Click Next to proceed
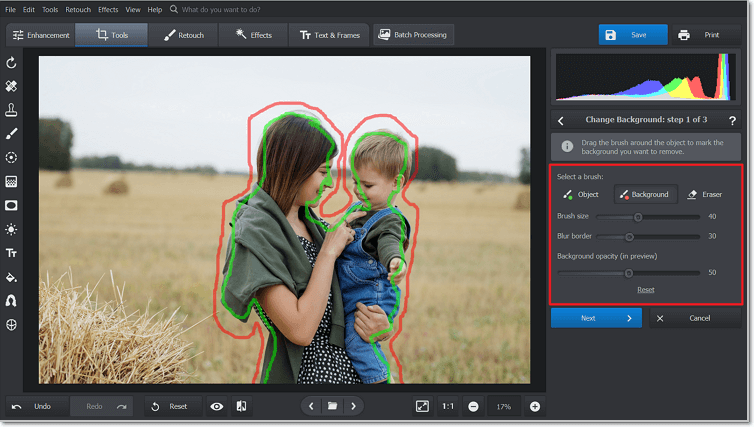This screenshot has width=754, height=427. click(x=596, y=318)
